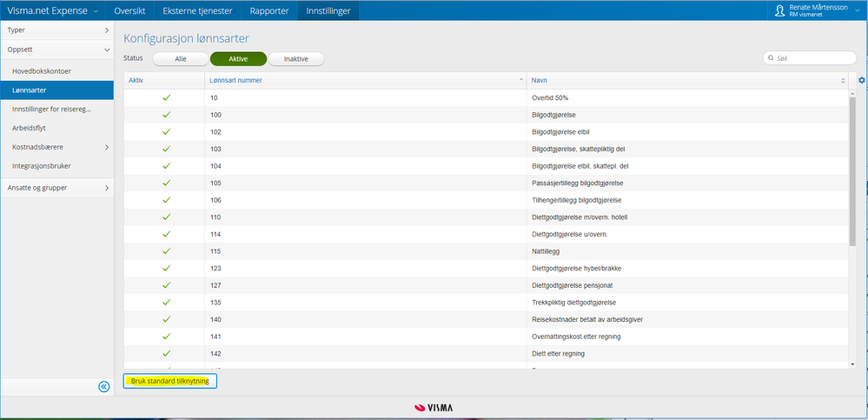Click Tilhengertillegg bilgodtgjørelse cell
This screenshot has height=420, width=868.
coord(687,200)
